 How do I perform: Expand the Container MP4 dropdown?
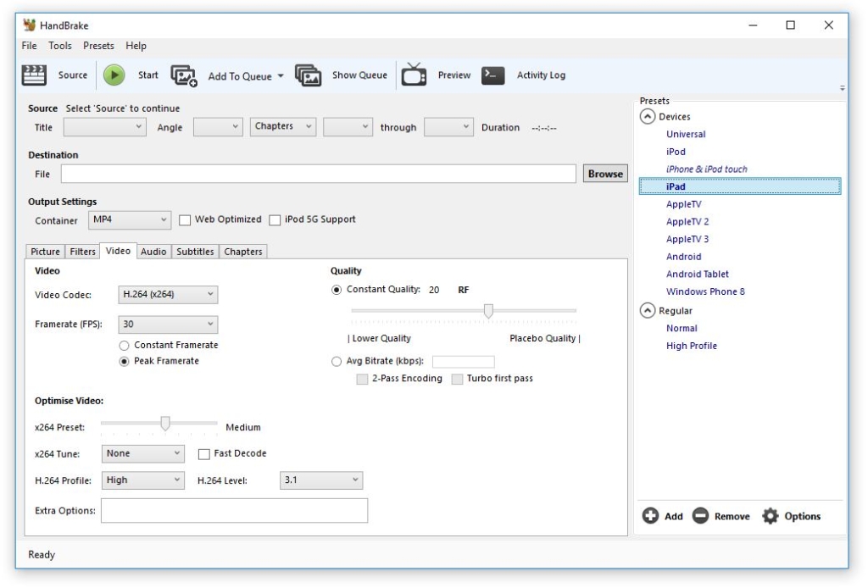coord(130,219)
